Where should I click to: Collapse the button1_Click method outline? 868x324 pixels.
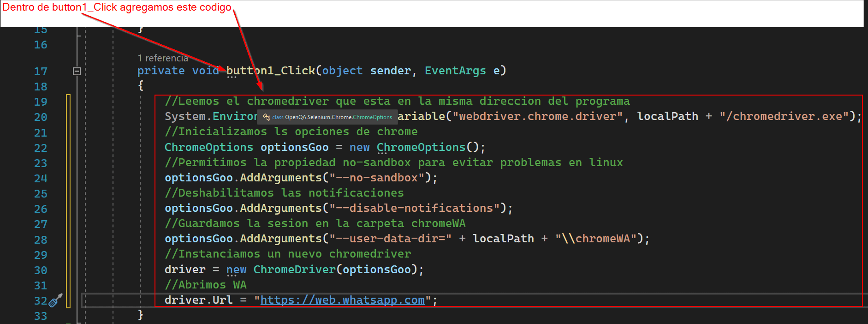point(77,71)
